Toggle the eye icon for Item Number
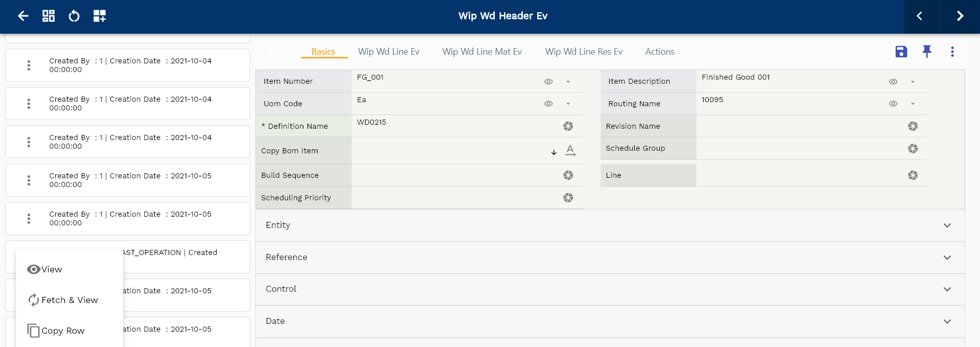Viewport: 980px width, 347px height. tap(548, 82)
